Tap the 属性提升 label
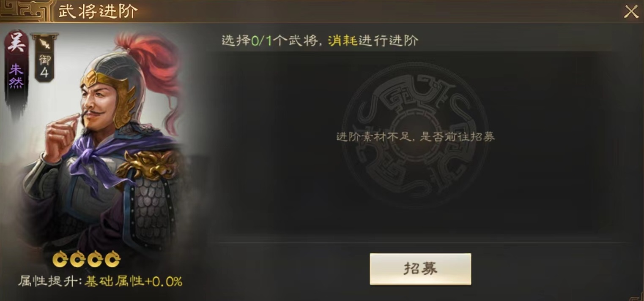Image resolution: width=644 pixels, height=301 pixels. click(x=50, y=281)
